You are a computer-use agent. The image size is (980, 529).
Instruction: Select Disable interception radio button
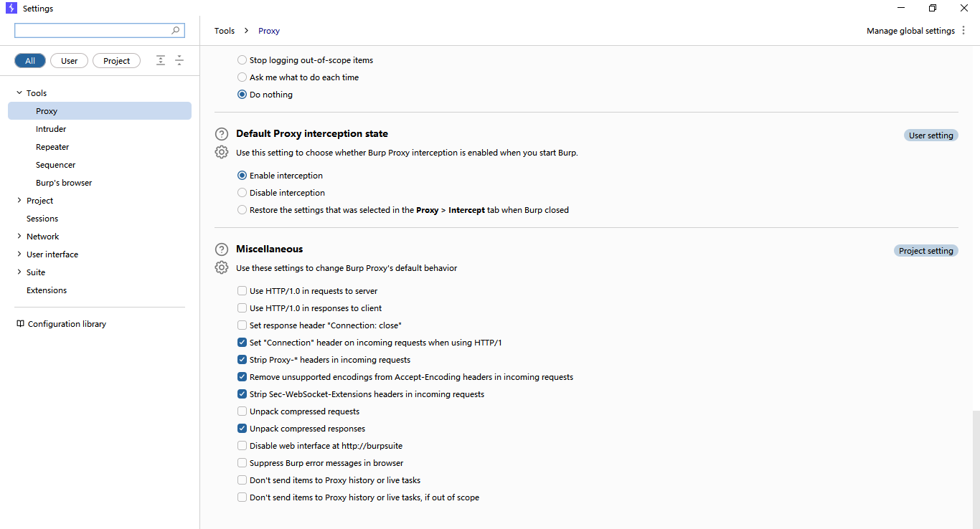[242, 193]
